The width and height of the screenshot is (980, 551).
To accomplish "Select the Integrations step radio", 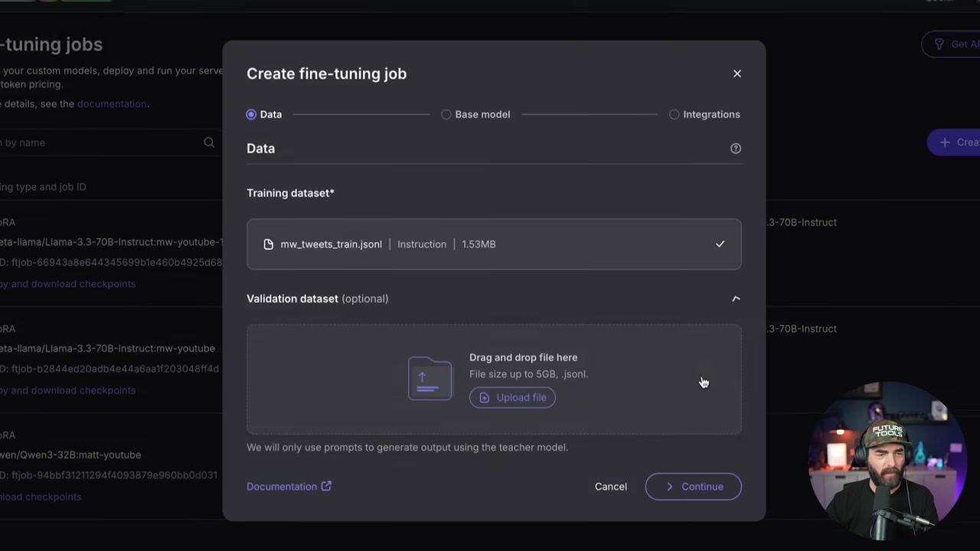I will [x=674, y=114].
